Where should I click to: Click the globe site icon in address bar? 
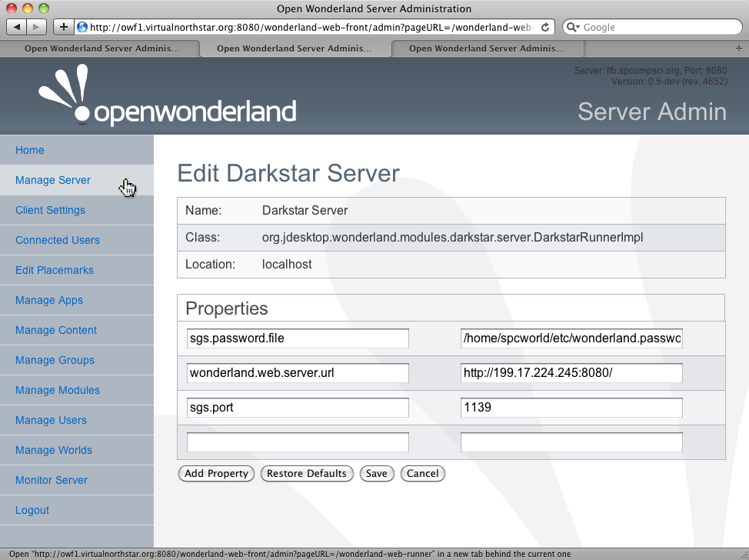[x=82, y=27]
